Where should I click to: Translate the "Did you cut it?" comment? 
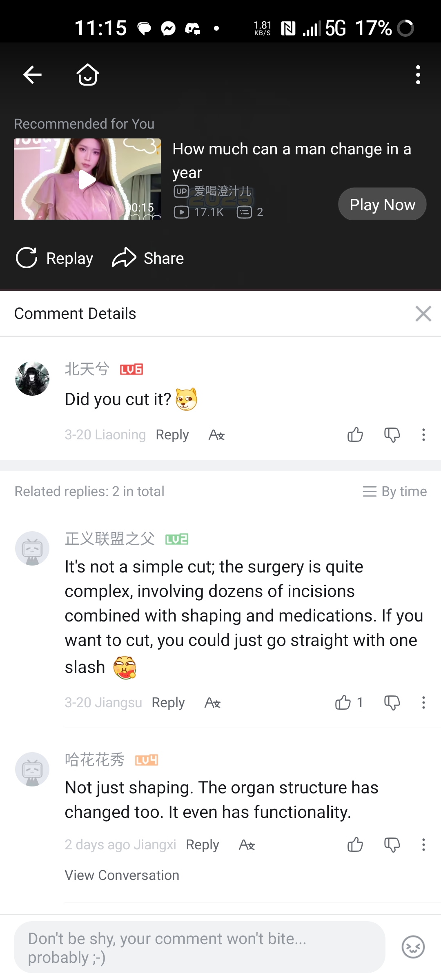coord(216,435)
